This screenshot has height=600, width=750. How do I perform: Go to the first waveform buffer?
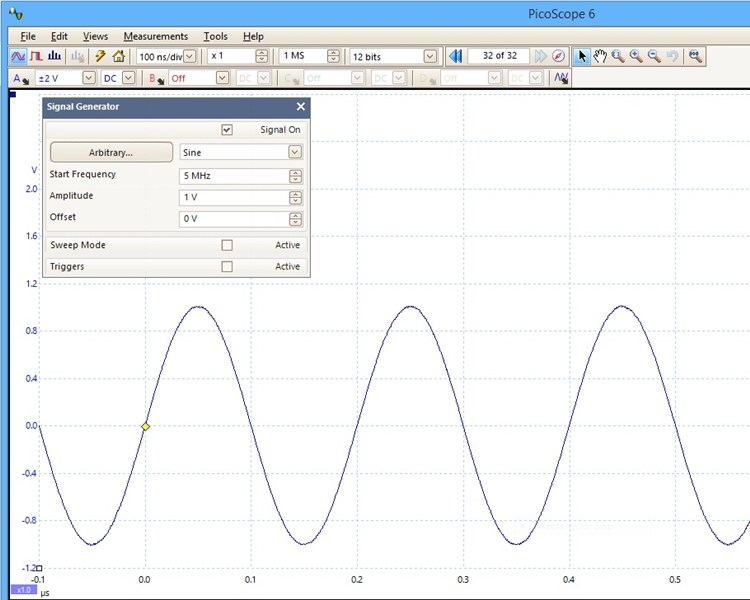click(456, 56)
